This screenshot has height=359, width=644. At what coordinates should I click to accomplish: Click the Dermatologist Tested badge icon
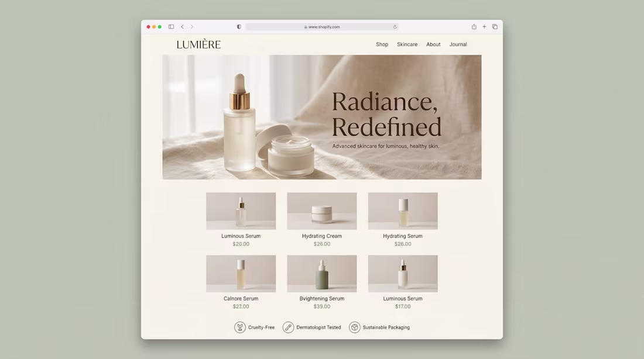pyautogui.click(x=288, y=327)
